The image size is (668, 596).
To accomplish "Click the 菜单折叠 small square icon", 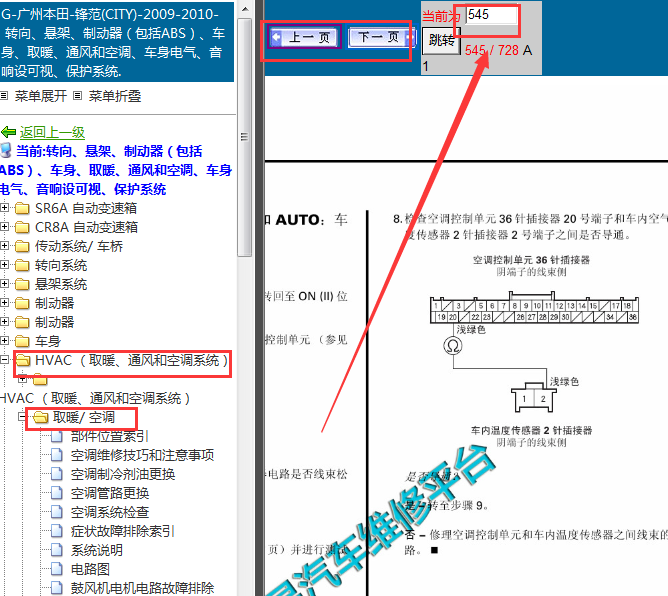I will [x=77, y=96].
